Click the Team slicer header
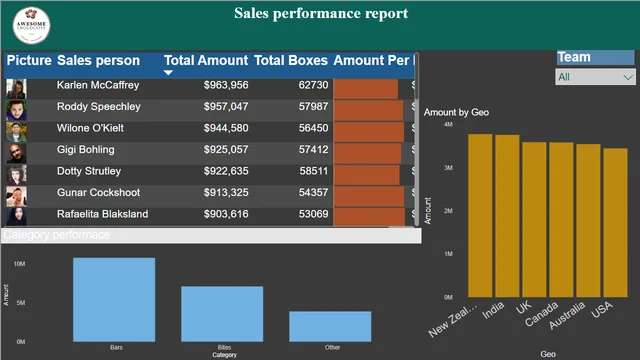 pyautogui.click(x=596, y=57)
